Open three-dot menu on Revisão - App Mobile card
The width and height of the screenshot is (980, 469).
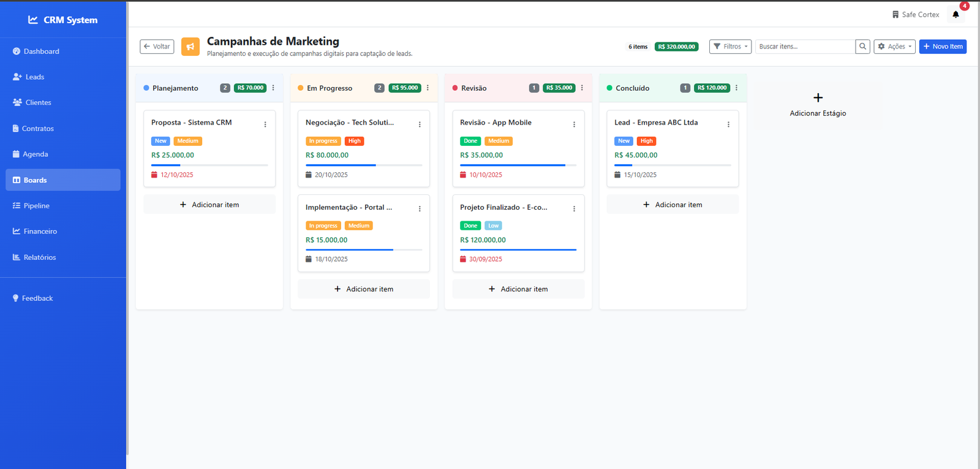tap(574, 124)
